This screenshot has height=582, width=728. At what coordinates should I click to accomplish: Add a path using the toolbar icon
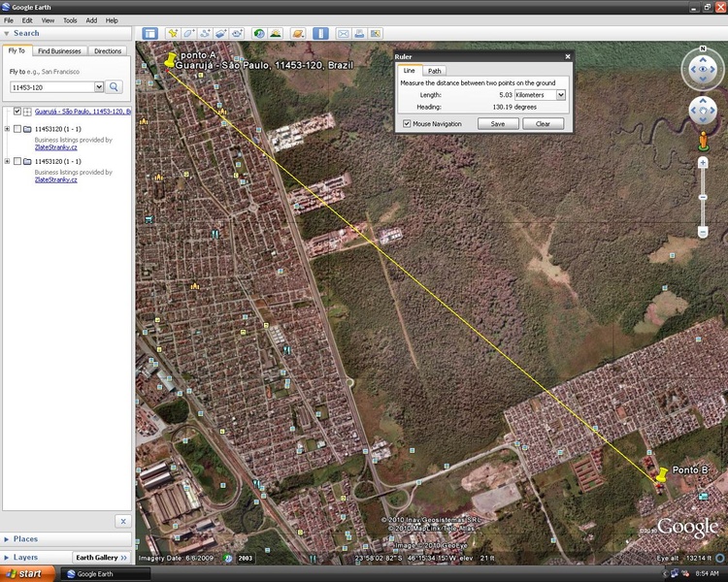click(x=205, y=33)
